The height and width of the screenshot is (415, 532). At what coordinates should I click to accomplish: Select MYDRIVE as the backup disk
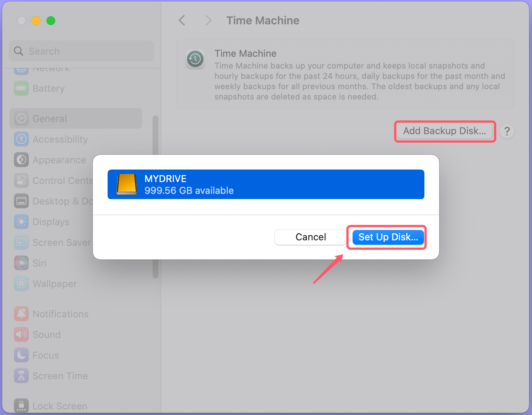(x=266, y=184)
